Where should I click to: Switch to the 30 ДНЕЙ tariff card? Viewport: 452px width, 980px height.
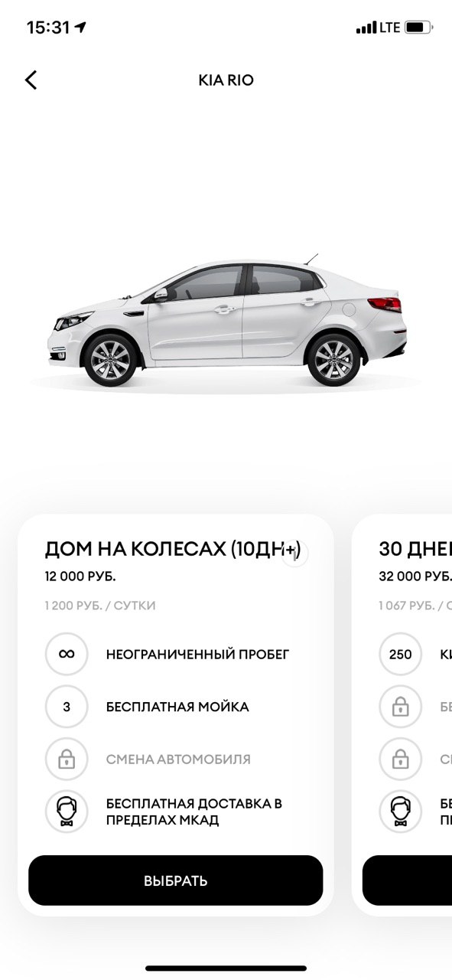click(415, 550)
